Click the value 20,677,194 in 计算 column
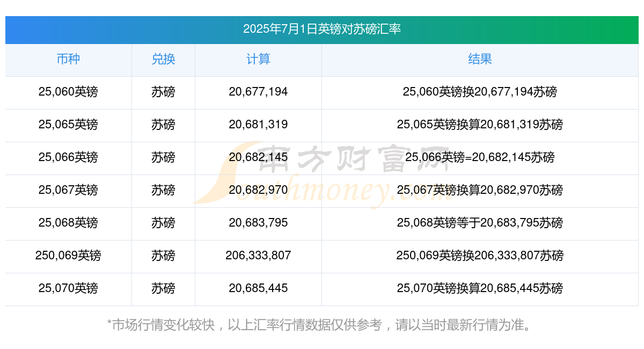The image size is (644, 349). click(258, 92)
